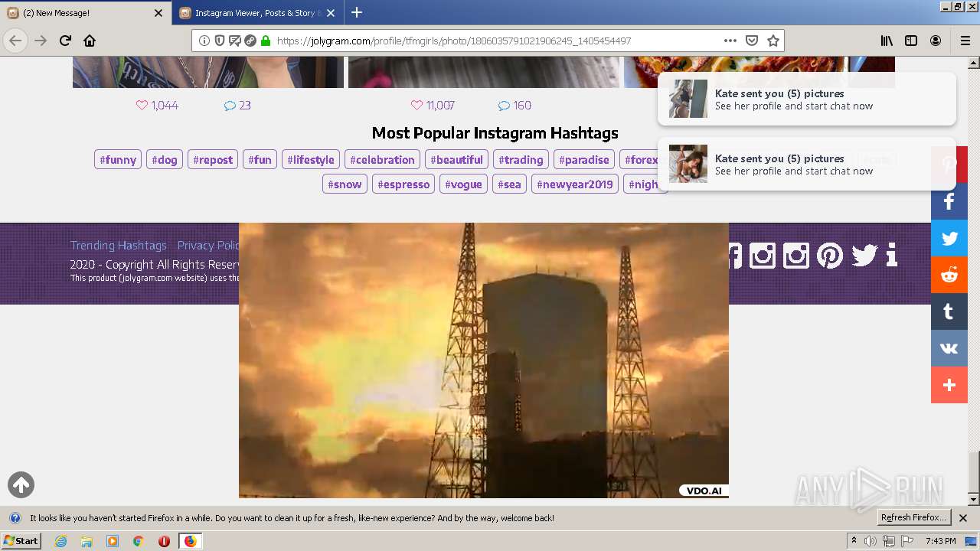Reload the current page

click(x=65, y=41)
